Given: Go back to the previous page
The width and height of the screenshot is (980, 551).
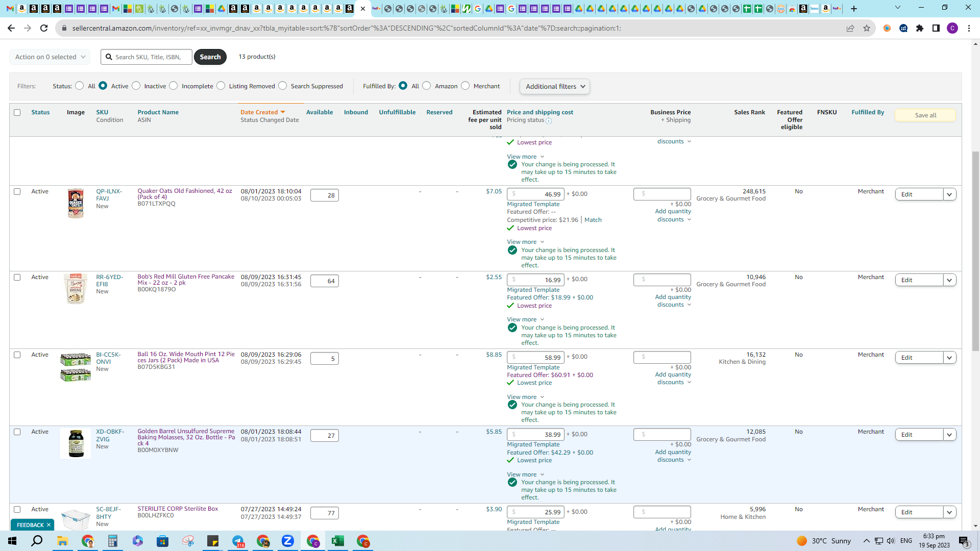Looking at the screenshot, I should 11,28.
